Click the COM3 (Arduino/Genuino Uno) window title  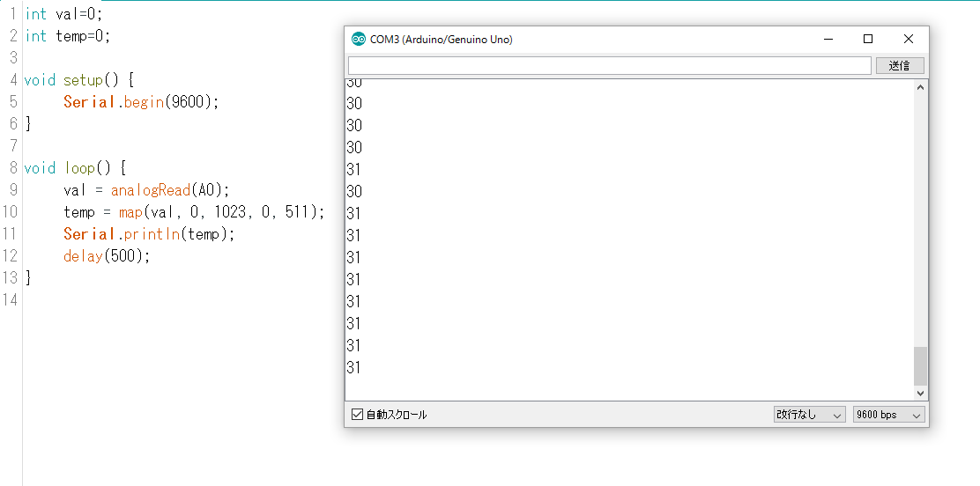[442, 40]
